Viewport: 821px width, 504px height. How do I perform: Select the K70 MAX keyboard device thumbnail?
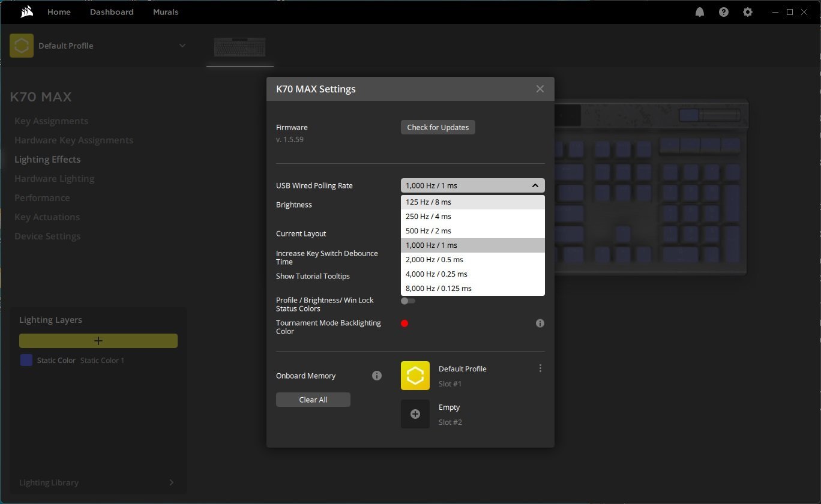[240, 47]
